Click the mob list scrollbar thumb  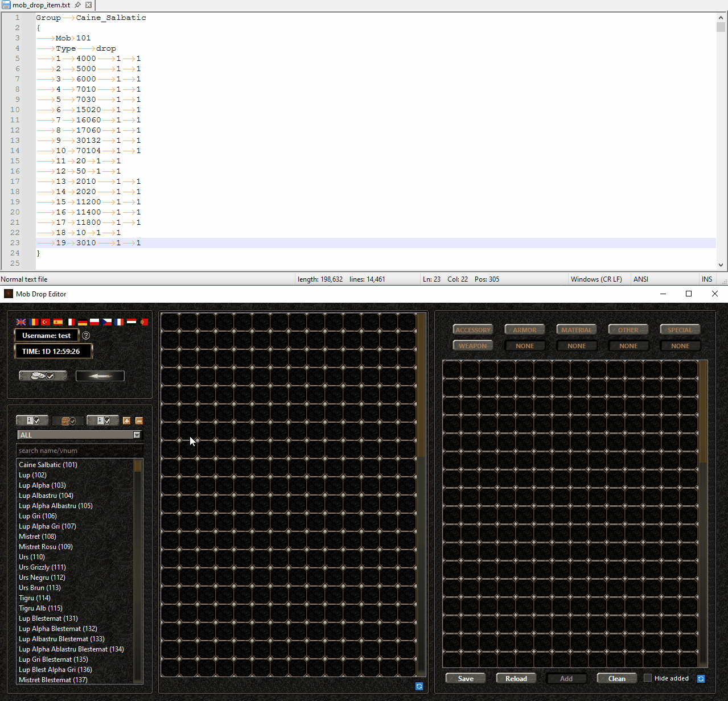point(138,466)
